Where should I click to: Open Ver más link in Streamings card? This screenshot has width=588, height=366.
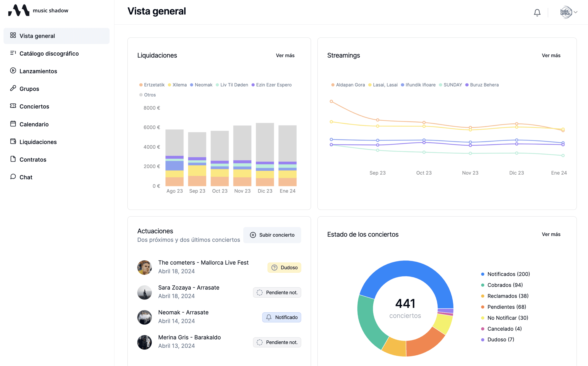click(x=551, y=55)
